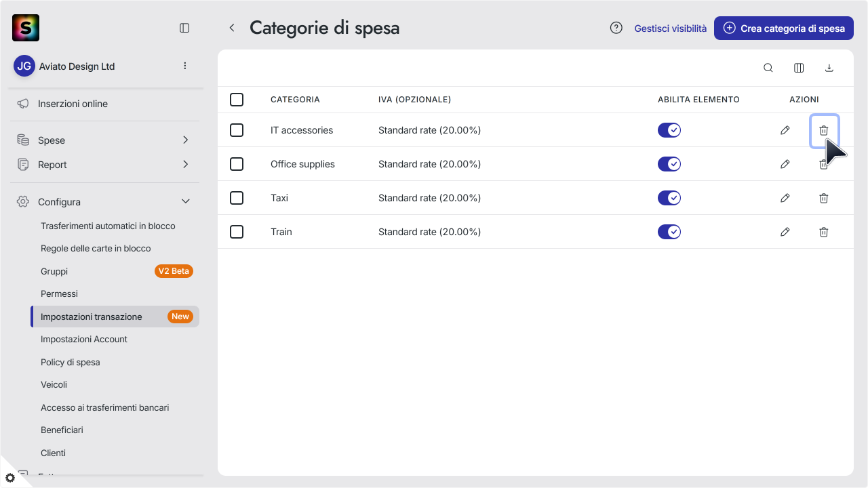Click the IVA (OPZIONALE) column header
This screenshot has width=868, height=488.
[414, 100]
